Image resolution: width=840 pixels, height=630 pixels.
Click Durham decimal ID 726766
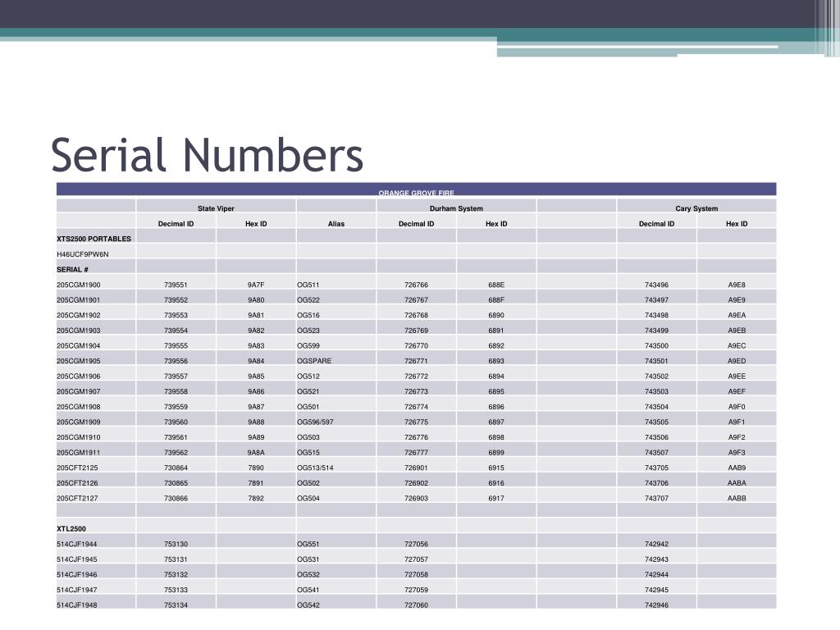click(x=416, y=285)
